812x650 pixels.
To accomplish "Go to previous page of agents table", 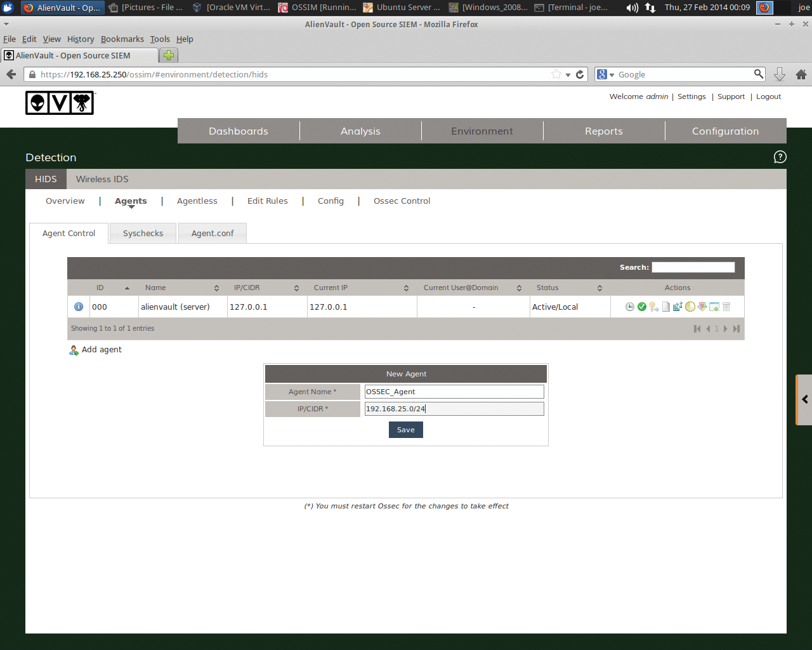I will pos(708,329).
